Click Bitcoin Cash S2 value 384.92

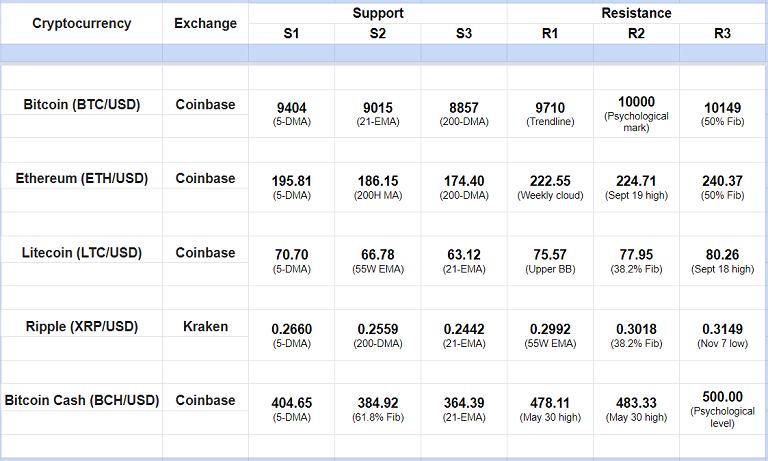click(377, 402)
